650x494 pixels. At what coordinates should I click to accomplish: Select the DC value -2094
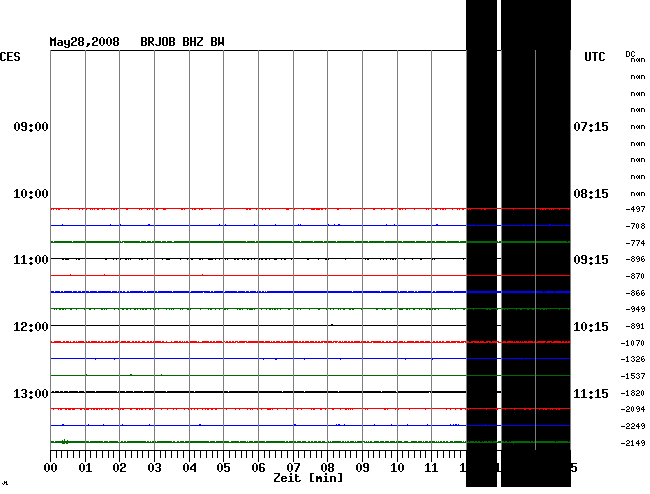tap(633, 409)
